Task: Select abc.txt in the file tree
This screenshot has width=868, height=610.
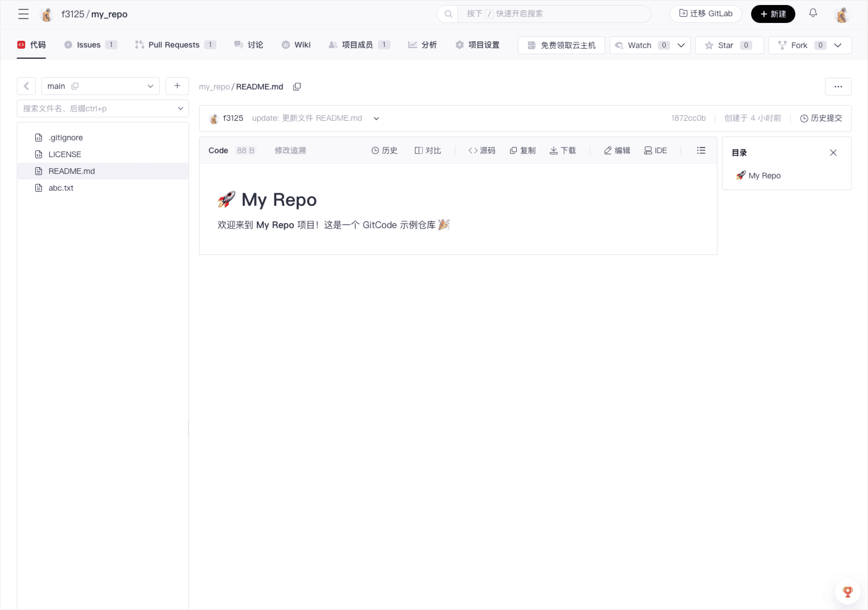Action: pos(61,188)
